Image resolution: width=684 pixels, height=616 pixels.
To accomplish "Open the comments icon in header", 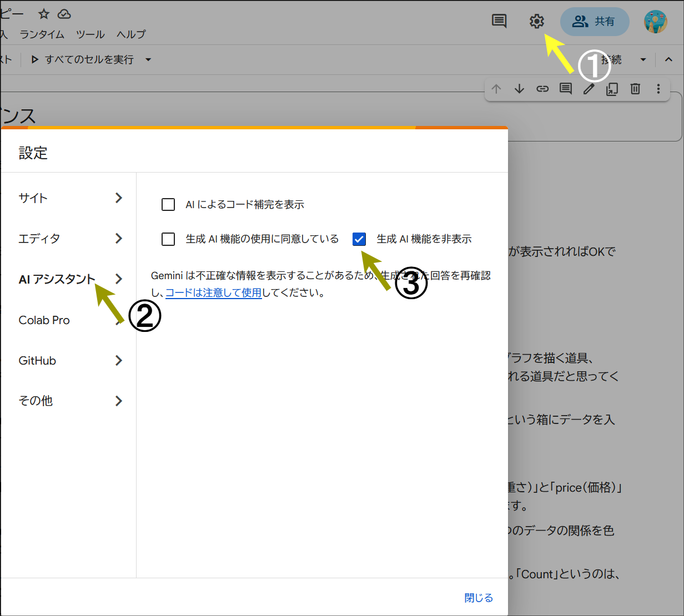I will [x=499, y=22].
